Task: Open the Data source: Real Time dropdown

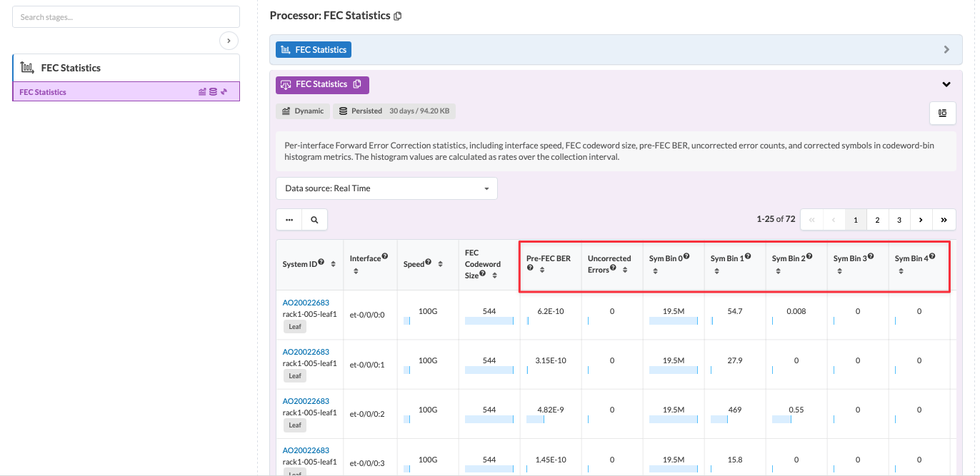Action: coord(386,188)
